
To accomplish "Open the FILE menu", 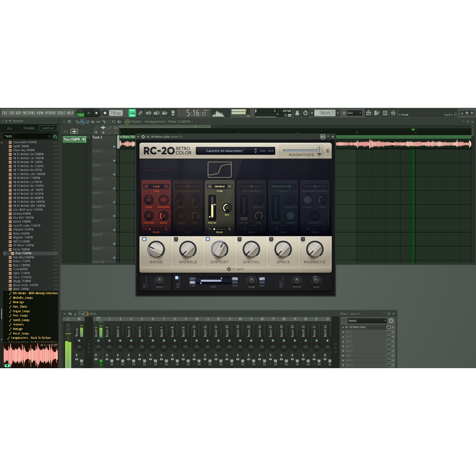I will pyautogui.click(x=5, y=113).
